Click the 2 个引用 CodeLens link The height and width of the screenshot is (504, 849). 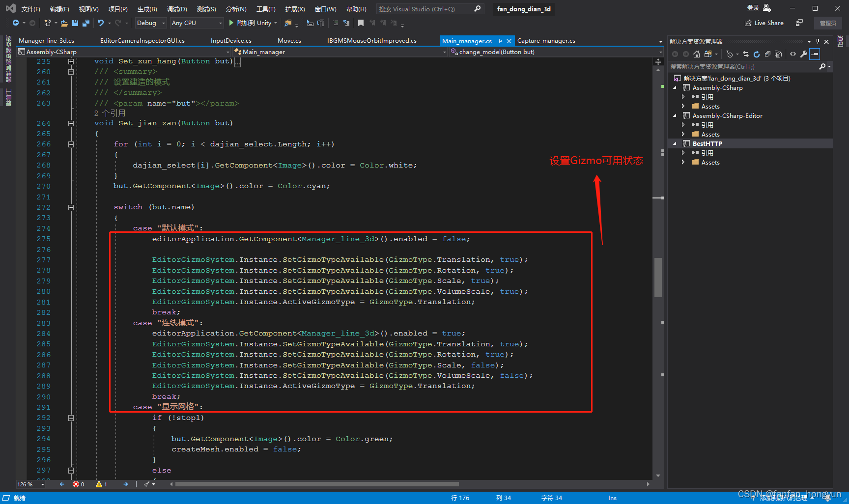110,112
